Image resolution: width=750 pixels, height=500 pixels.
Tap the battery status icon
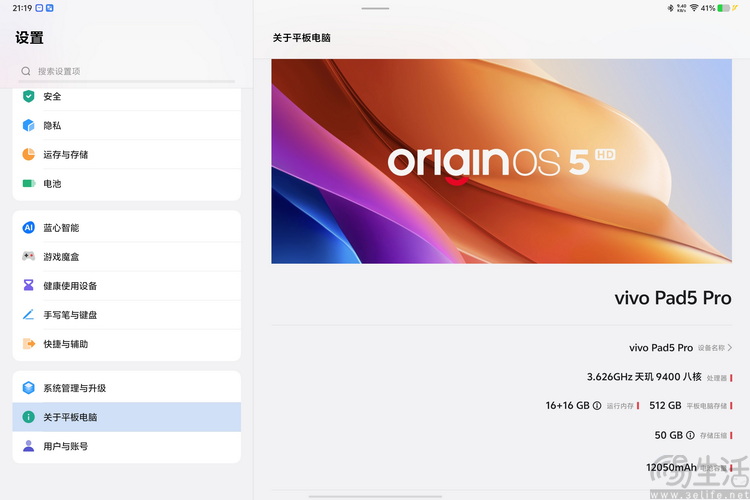724,8
